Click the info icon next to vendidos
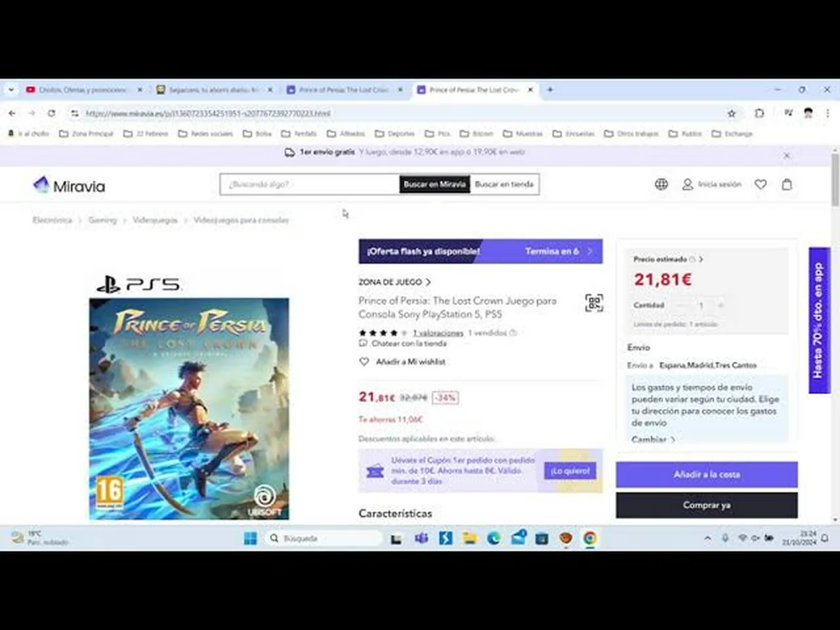This screenshot has height=630, width=840. click(x=513, y=333)
